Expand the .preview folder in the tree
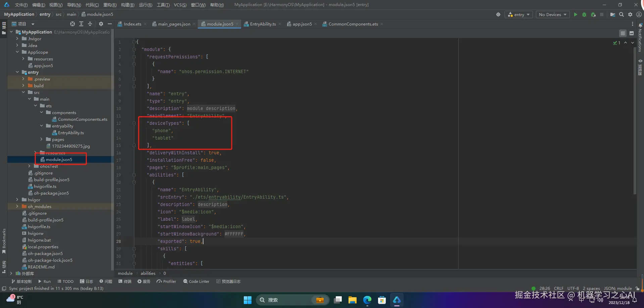This screenshot has width=644, height=308. click(23, 79)
